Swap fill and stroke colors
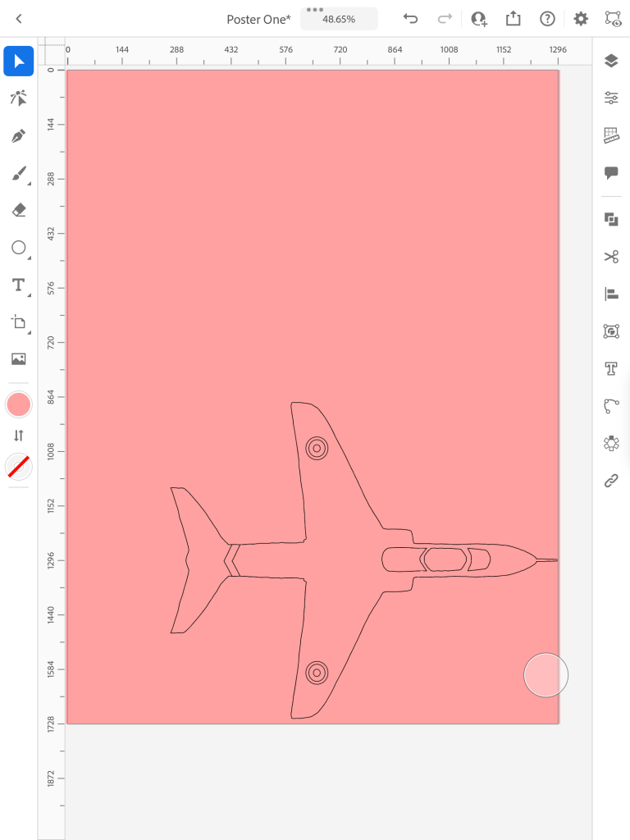Screen dimensions: 630x840 pos(18,435)
